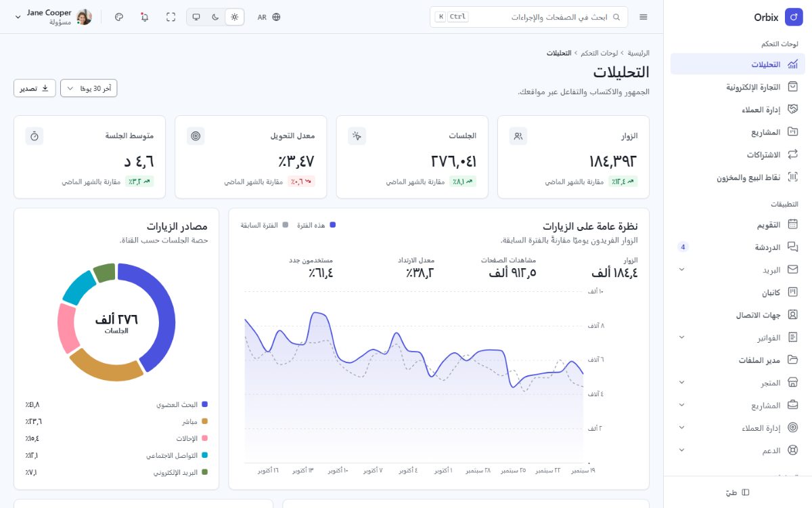Screen dimensions: 812x508
Task: Open نقاط البيع والمخزون in sidebar
Action: [x=738, y=177]
